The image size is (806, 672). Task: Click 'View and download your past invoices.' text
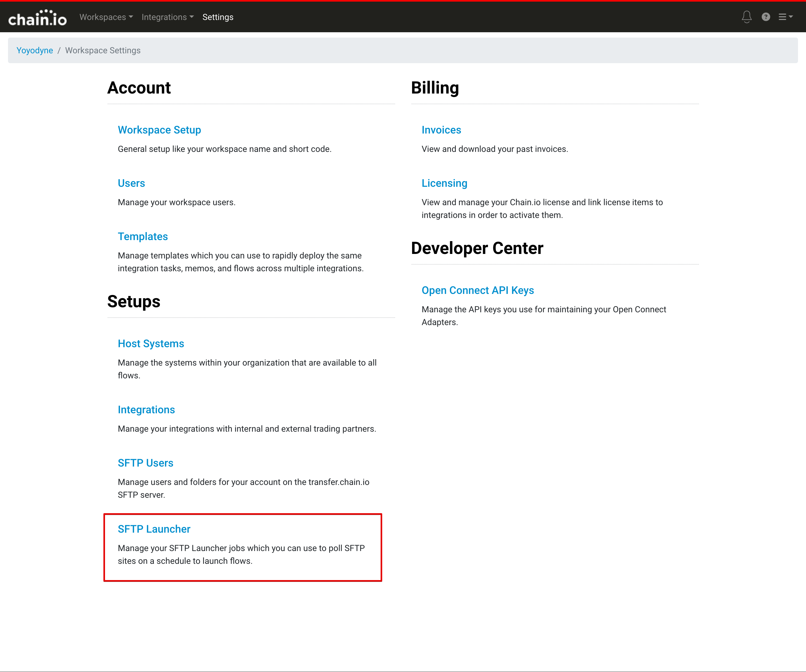tap(495, 149)
